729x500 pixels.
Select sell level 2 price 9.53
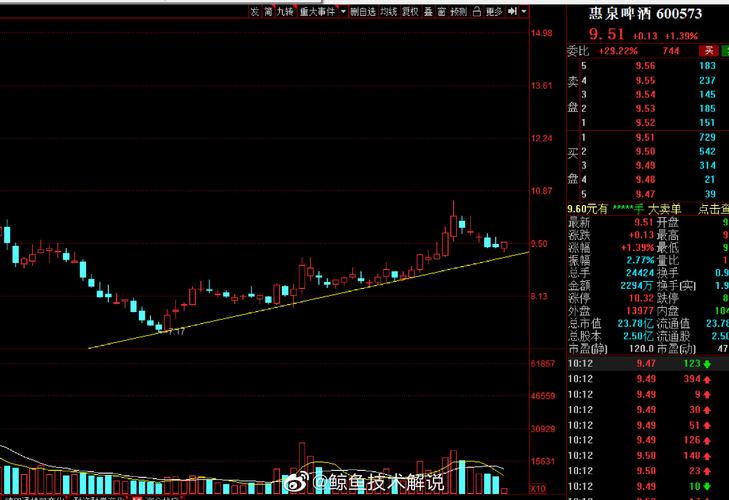point(645,108)
